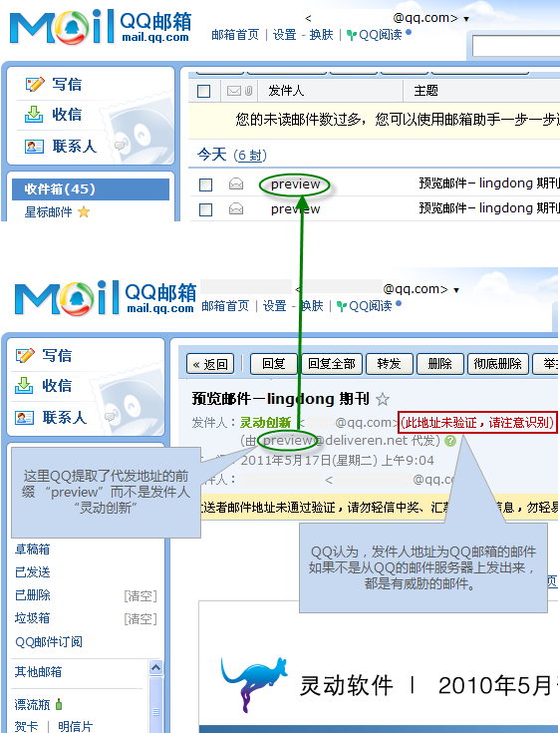Click 换肤 skin link in inbox list view
The height and width of the screenshot is (733, 560).
coord(321,35)
